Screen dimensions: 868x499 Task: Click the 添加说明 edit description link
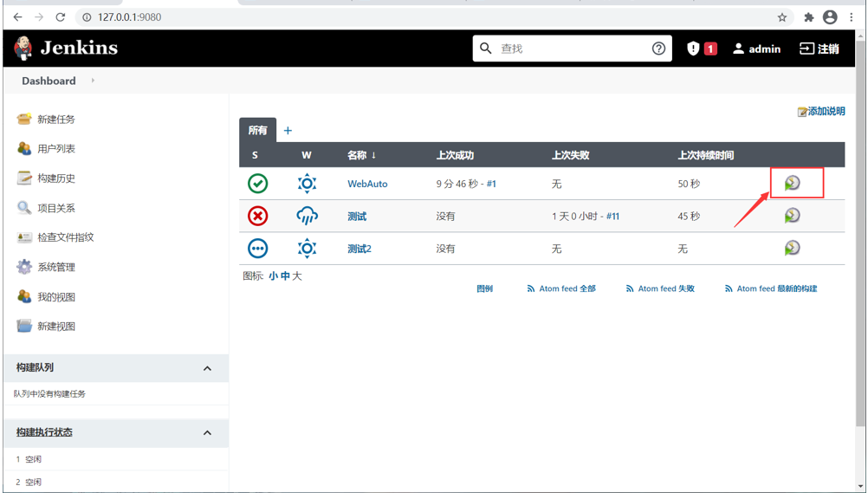click(821, 111)
